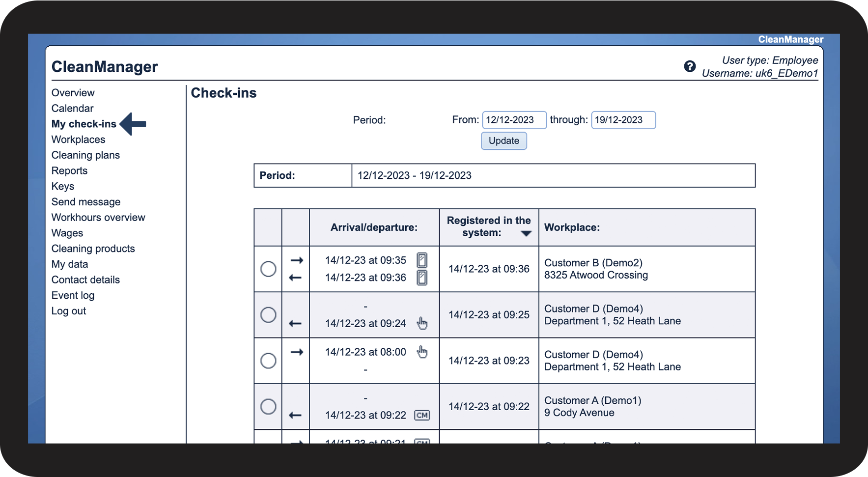The height and width of the screenshot is (477, 868).
Task: Go to Workhours overview page
Action: click(98, 217)
